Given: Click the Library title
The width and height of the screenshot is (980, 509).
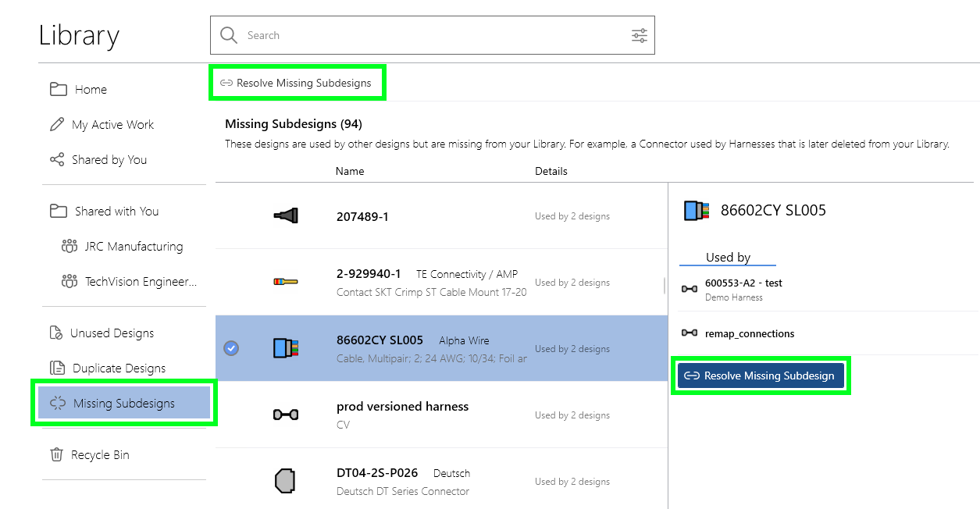Looking at the screenshot, I should [79, 35].
